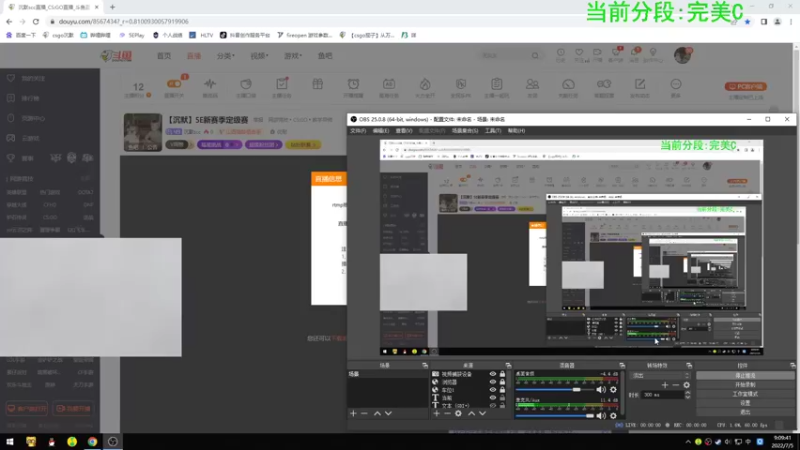This screenshot has width=800, height=450.
Task: Add a new scene in OBS scenes panel
Action: coord(353,413)
